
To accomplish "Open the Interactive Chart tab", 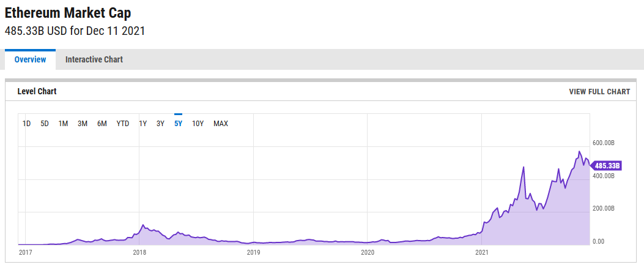I will tap(94, 59).
